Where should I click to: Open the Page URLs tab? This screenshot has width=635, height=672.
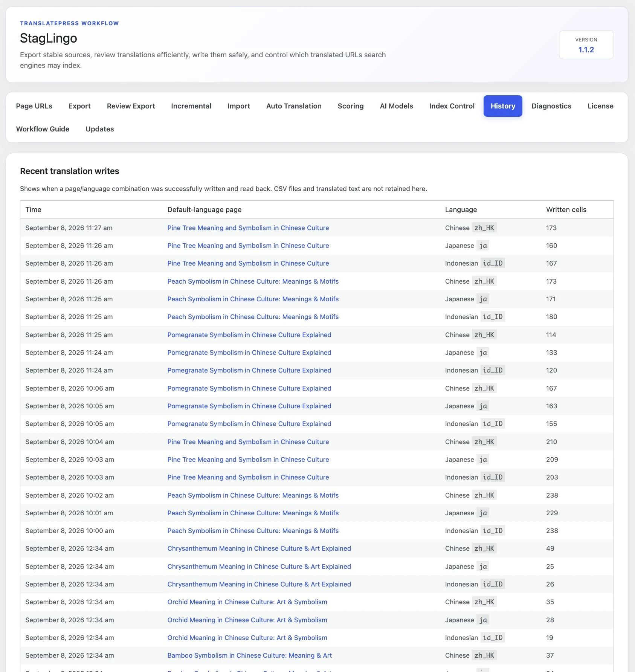(x=34, y=106)
